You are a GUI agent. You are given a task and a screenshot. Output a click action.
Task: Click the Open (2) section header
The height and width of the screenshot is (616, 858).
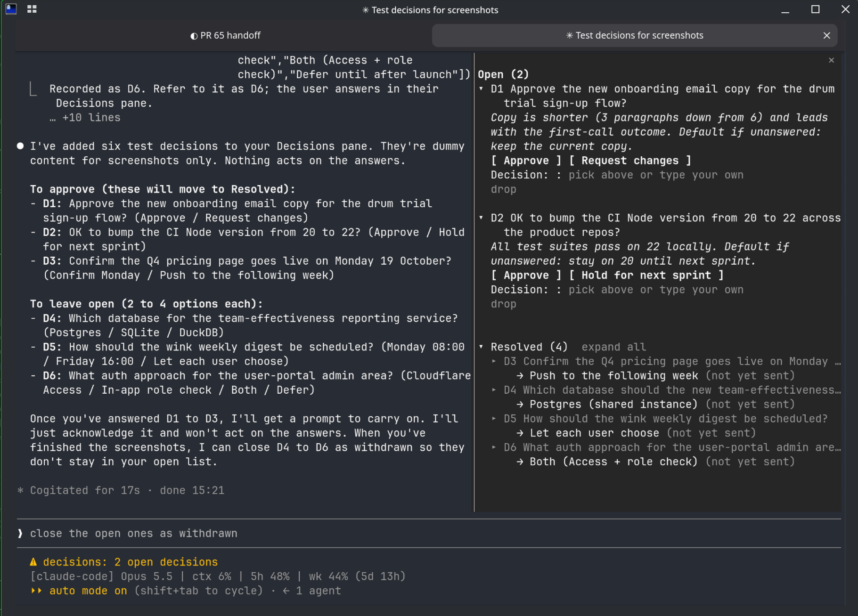click(503, 74)
